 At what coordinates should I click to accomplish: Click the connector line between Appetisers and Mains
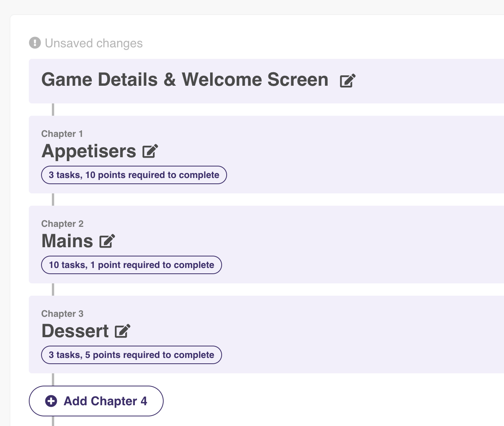(53, 200)
